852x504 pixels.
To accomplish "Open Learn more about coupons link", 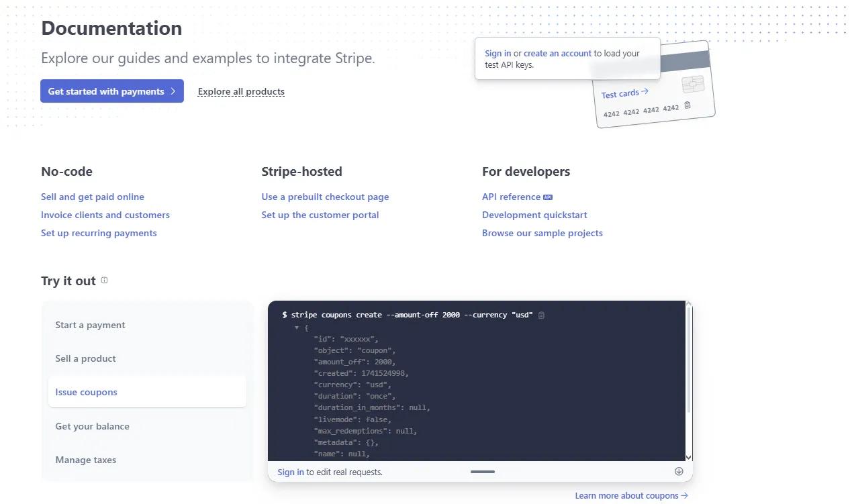I will 631,495.
